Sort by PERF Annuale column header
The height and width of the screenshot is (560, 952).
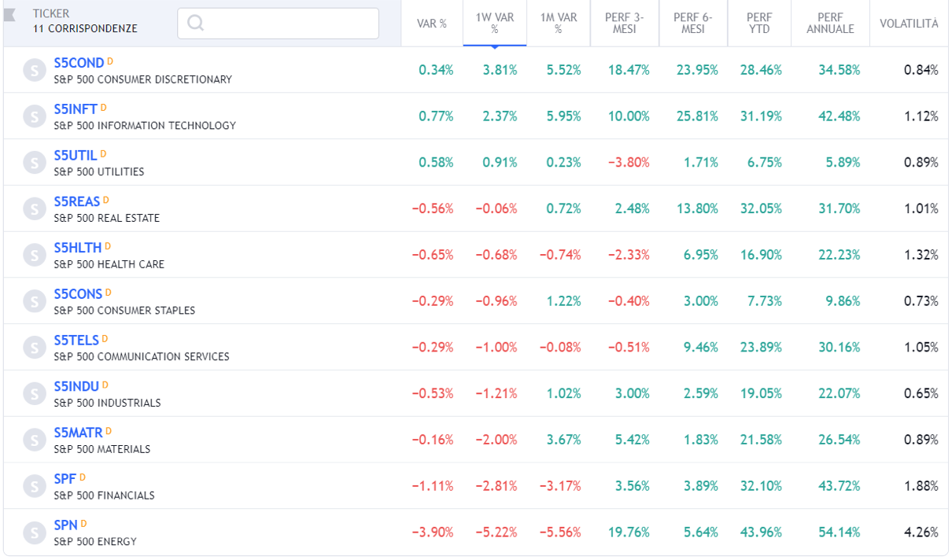(x=829, y=24)
